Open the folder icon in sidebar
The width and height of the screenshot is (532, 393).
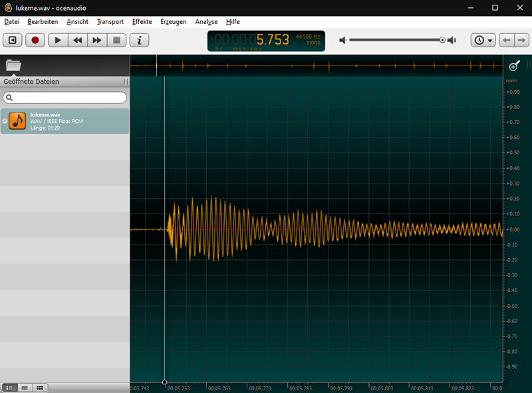[13, 65]
